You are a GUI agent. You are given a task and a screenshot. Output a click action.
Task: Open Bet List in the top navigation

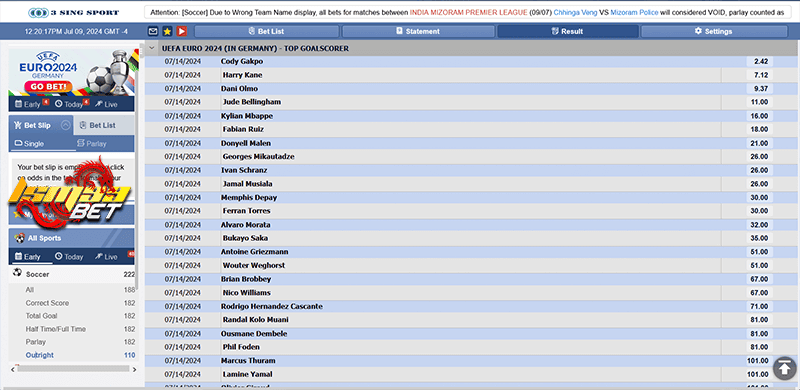click(x=266, y=32)
